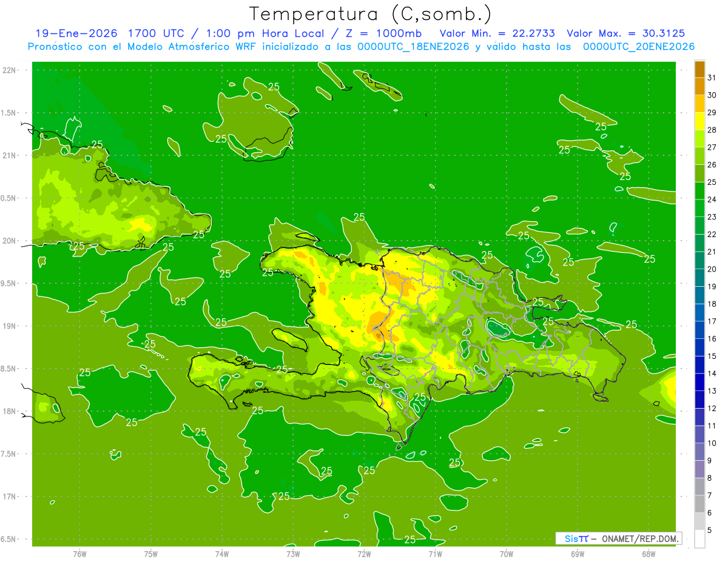Click the Valor Min. = 22.2733 text
Viewport: 728px width, 562px height.
(497, 33)
